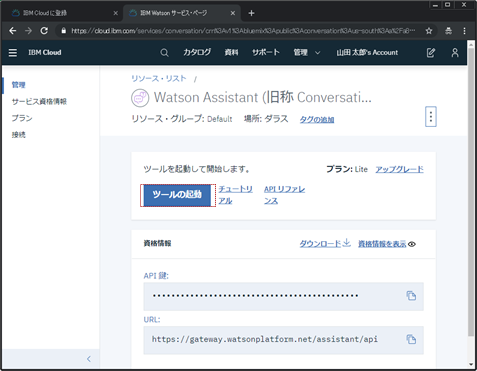Viewport: 477px width, 371px height.
Task: Open the browser three-dot menu
Action: pos(464,31)
